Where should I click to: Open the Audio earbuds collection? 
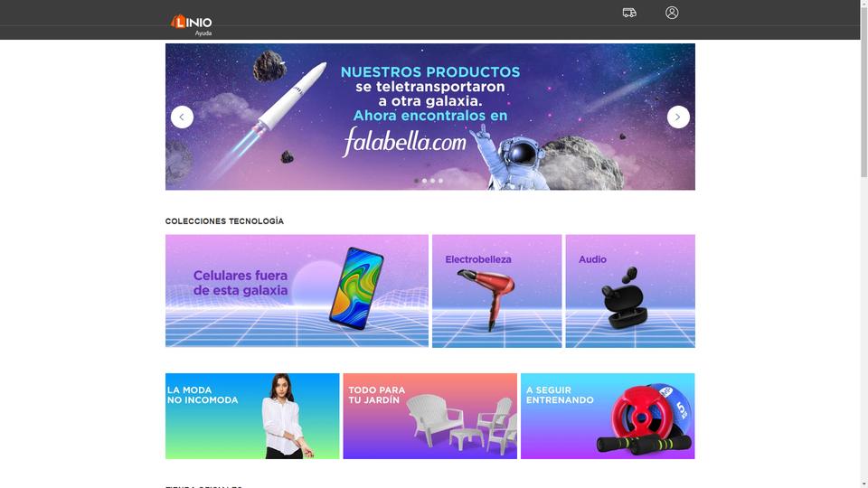tap(630, 291)
